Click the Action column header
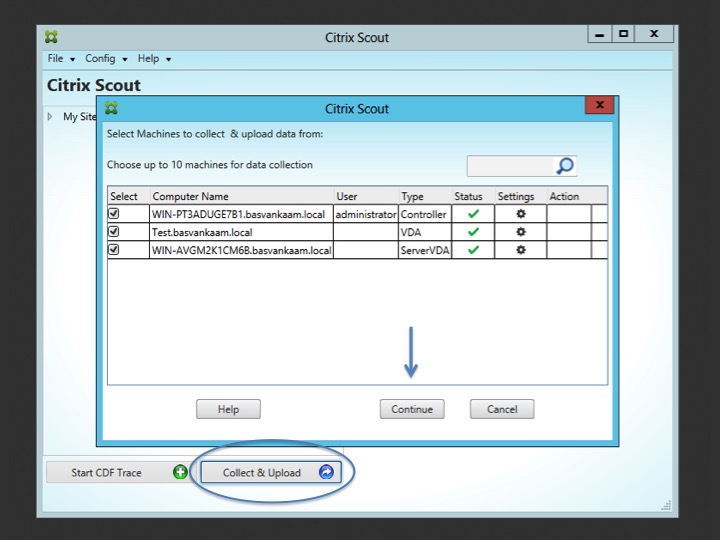This screenshot has width=720, height=540. point(569,196)
